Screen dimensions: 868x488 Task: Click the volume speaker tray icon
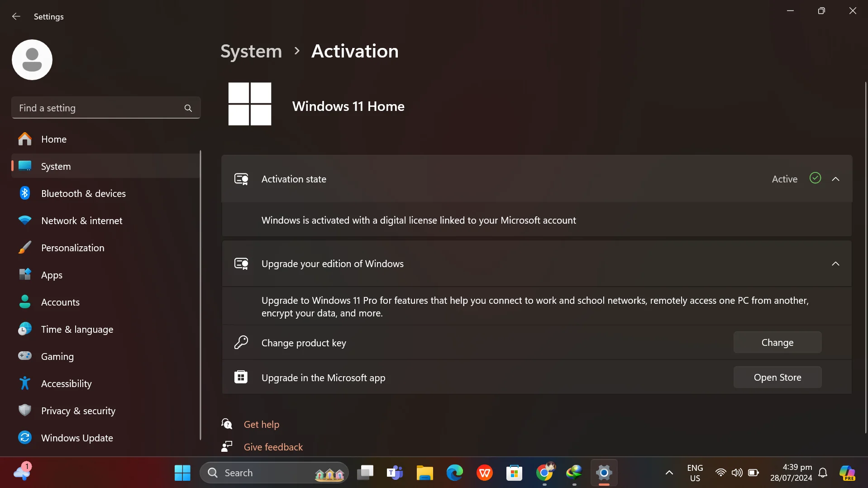point(737,473)
